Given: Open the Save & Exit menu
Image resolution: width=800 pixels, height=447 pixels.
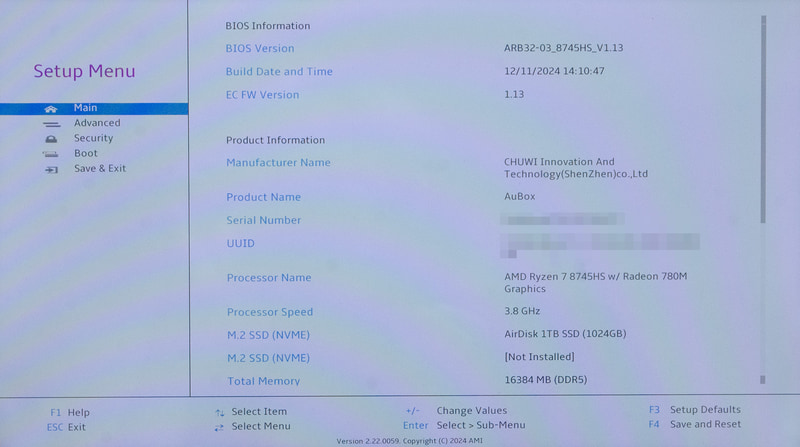Looking at the screenshot, I should [x=100, y=168].
